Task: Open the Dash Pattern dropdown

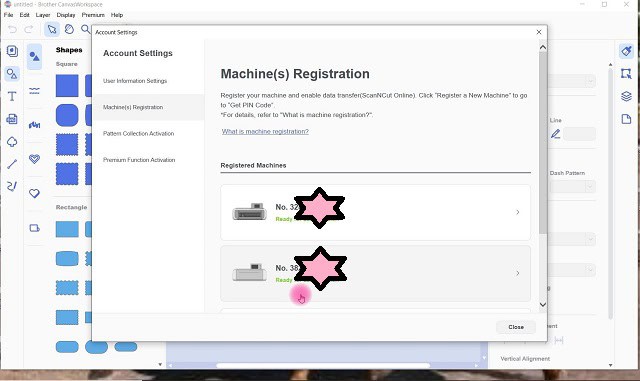Action: (572, 187)
